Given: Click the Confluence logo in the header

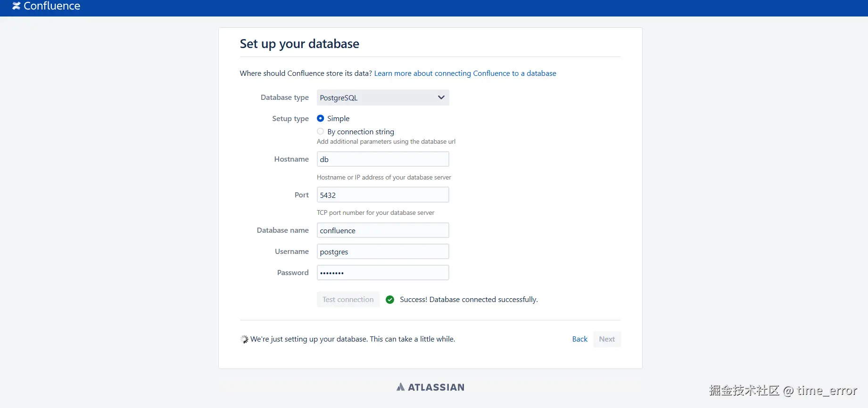Looking at the screenshot, I should [x=46, y=6].
